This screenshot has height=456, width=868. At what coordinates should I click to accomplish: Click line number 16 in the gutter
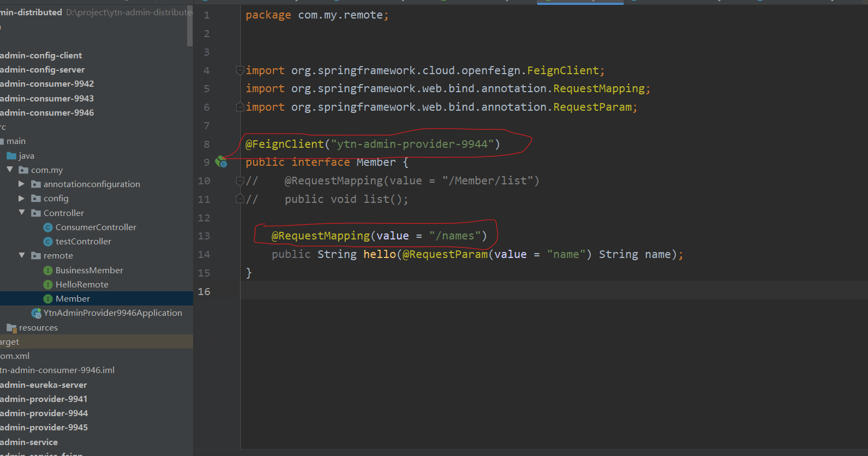click(x=204, y=291)
